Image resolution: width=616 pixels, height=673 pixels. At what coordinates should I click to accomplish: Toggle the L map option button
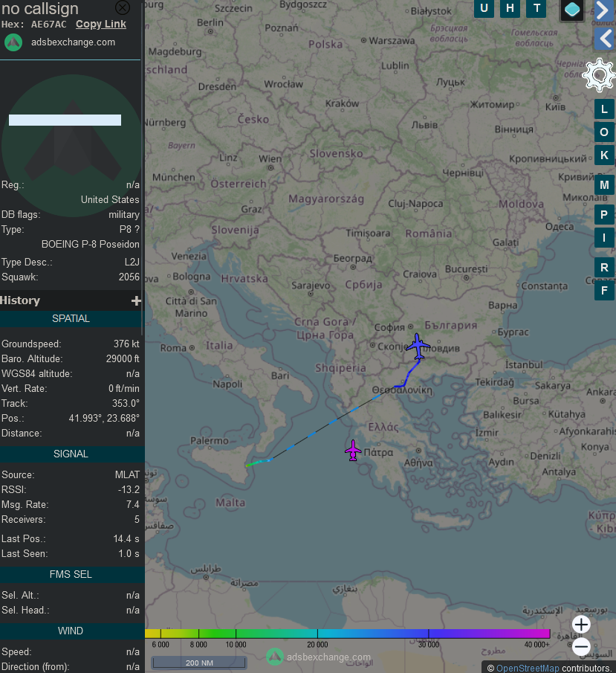pyautogui.click(x=604, y=109)
